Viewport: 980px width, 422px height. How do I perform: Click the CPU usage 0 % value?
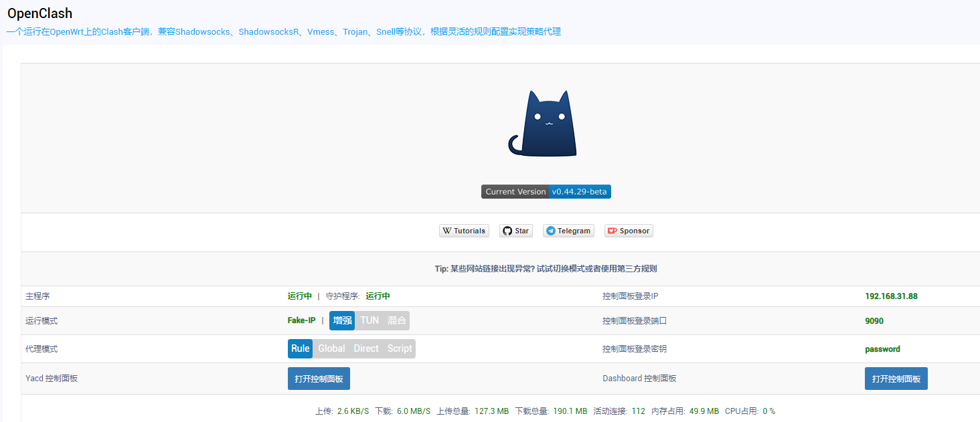click(768, 411)
